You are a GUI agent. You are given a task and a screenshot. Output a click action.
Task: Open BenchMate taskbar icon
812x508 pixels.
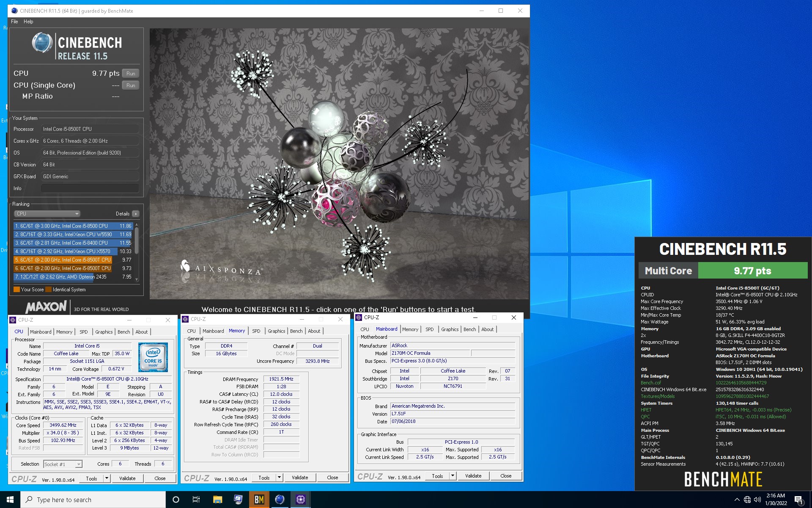tap(259, 500)
